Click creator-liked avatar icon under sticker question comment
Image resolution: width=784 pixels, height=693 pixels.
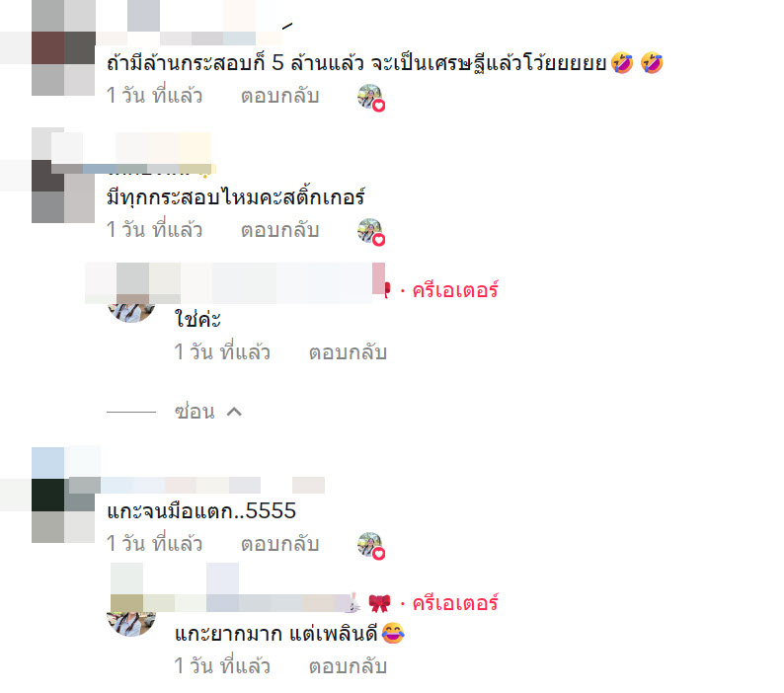point(370,232)
